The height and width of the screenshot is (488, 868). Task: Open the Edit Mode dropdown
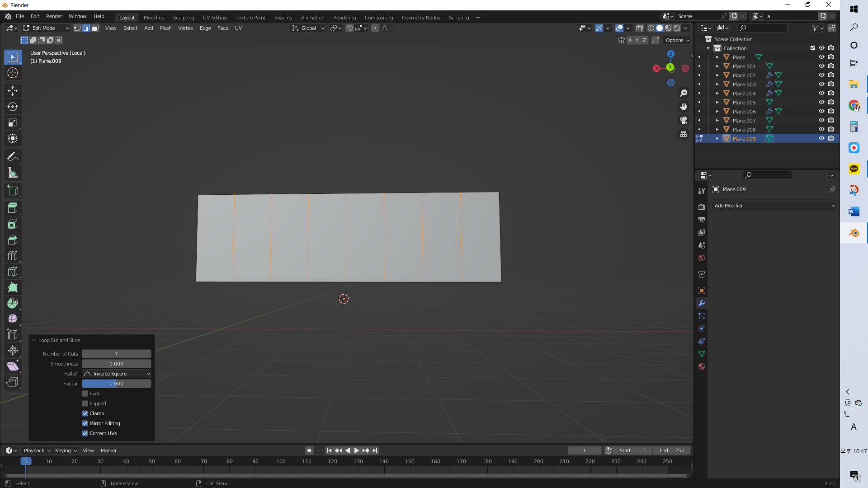(46, 28)
